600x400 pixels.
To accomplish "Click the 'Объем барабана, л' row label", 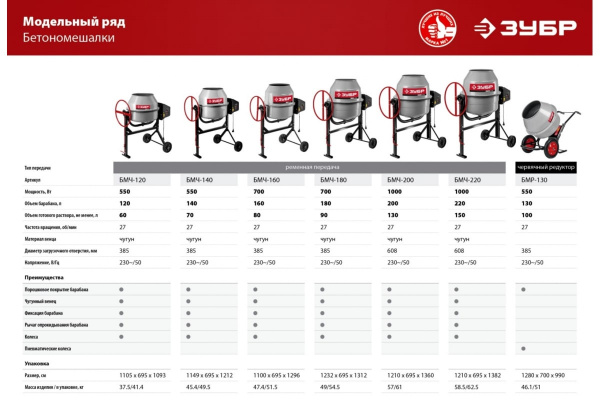I will pyautogui.click(x=43, y=204).
